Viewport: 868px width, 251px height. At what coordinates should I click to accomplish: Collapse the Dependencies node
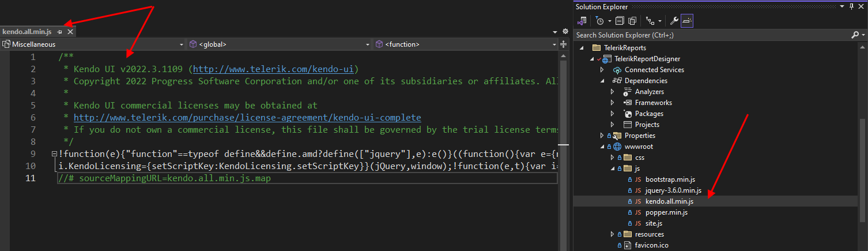(602, 81)
